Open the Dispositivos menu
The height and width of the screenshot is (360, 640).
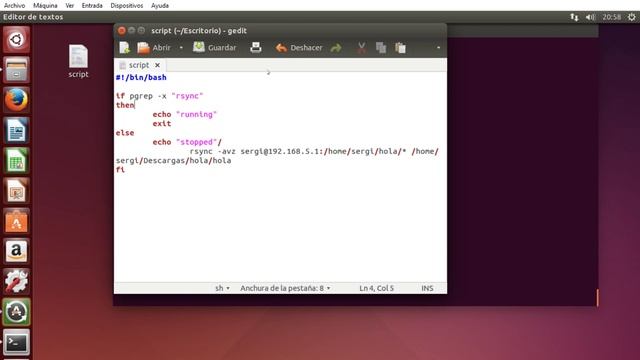point(127,6)
